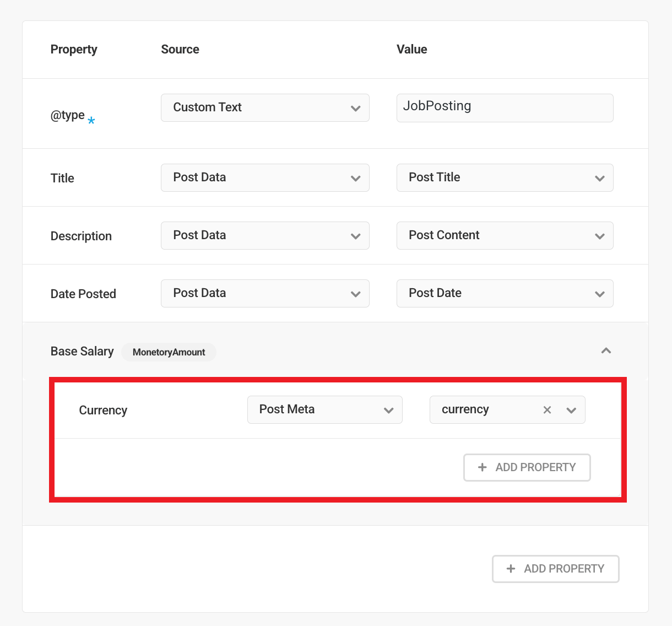Select the JobPosting text input field
Viewport: 672px width, 626px height.
pos(505,107)
